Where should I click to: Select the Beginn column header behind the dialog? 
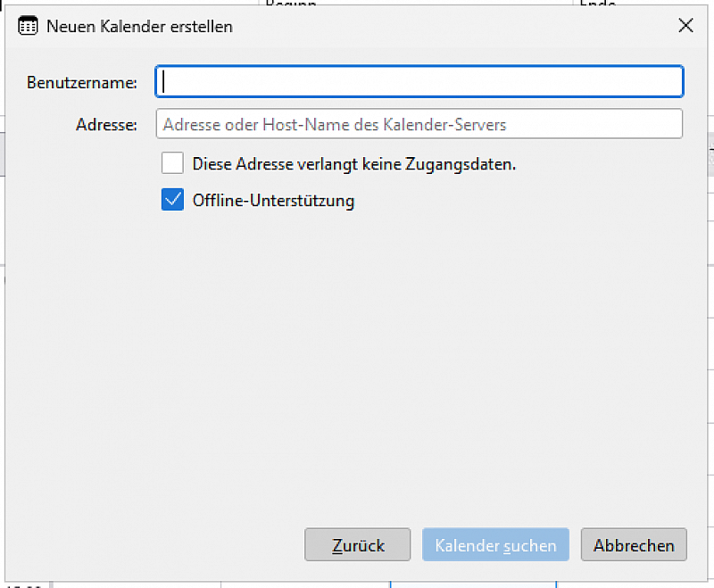click(291, 3)
